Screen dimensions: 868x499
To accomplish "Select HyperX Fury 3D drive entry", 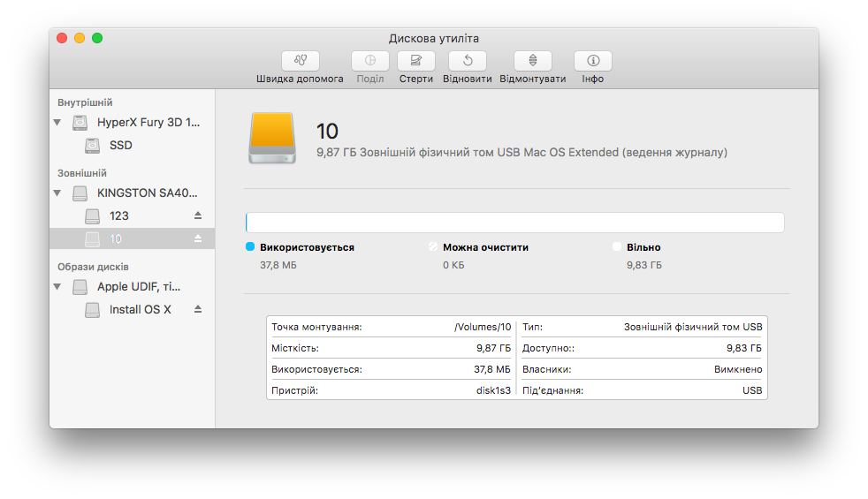I will click(x=132, y=122).
